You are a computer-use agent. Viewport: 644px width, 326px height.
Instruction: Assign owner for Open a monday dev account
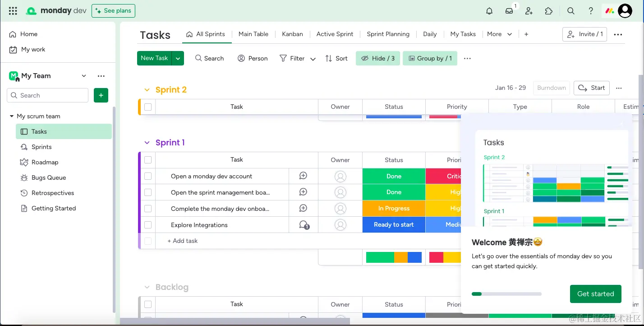(x=340, y=177)
